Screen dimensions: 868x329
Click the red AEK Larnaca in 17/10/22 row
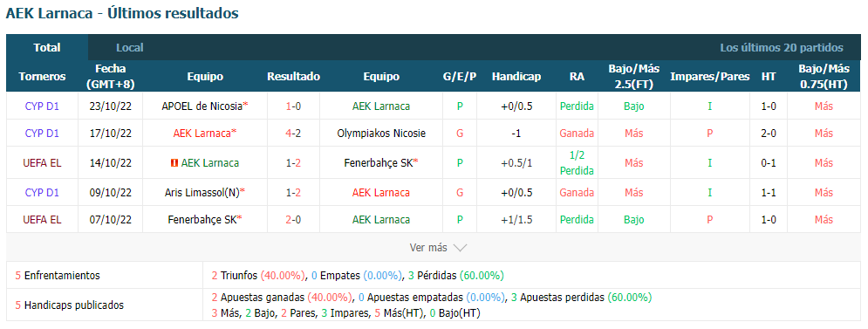click(202, 133)
